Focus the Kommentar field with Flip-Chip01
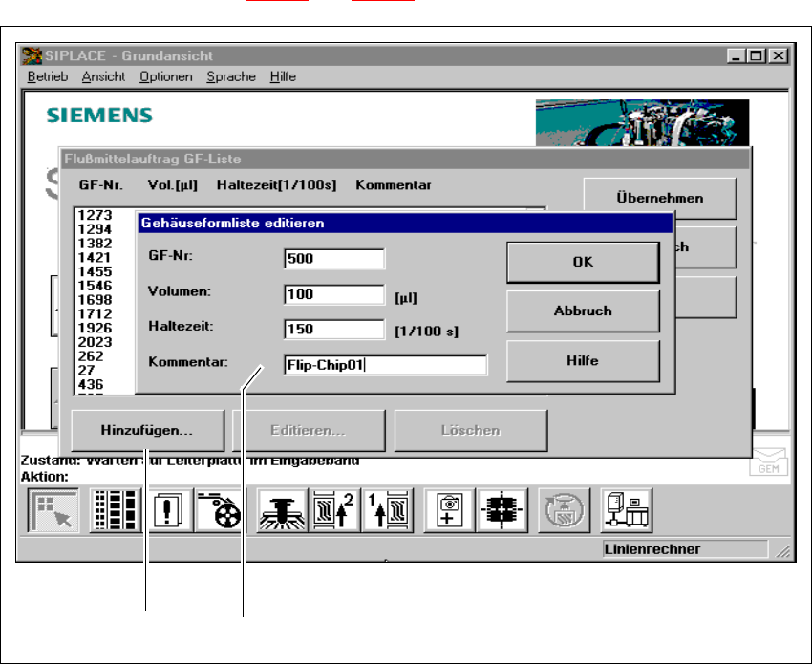 pos(385,365)
